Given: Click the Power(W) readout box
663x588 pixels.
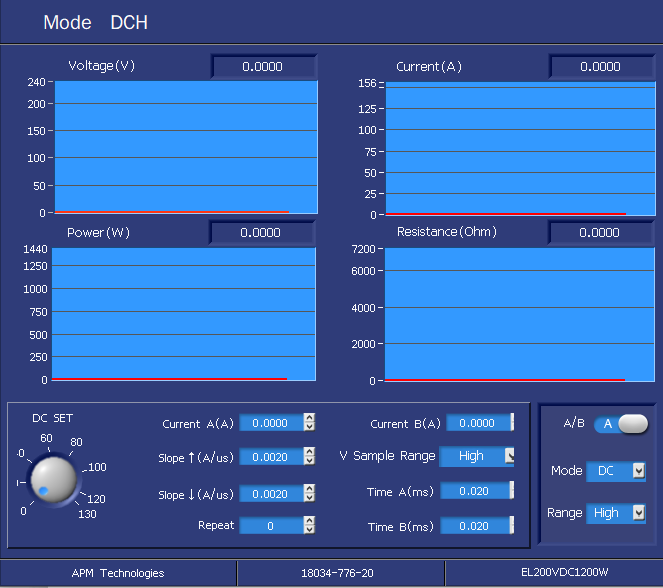Looking at the screenshot, I should [x=261, y=232].
